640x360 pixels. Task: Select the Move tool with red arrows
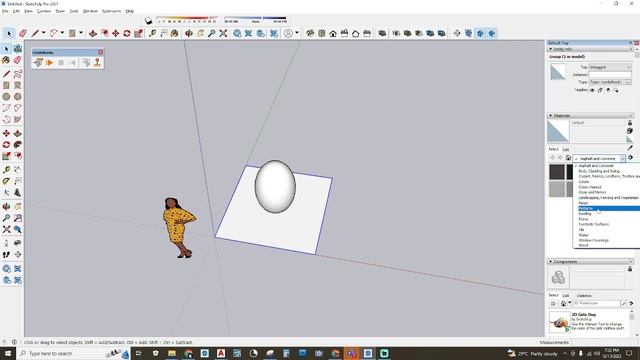click(x=116, y=33)
